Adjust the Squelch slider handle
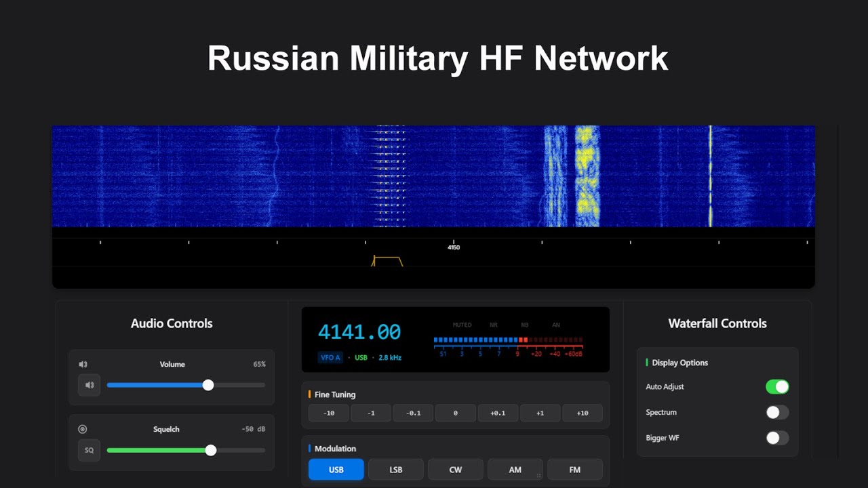868x488 pixels. pyautogui.click(x=211, y=450)
